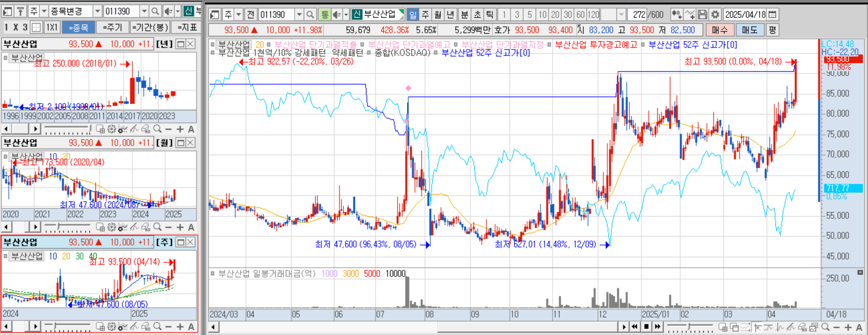Click the 272 candle count field

click(637, 15)
